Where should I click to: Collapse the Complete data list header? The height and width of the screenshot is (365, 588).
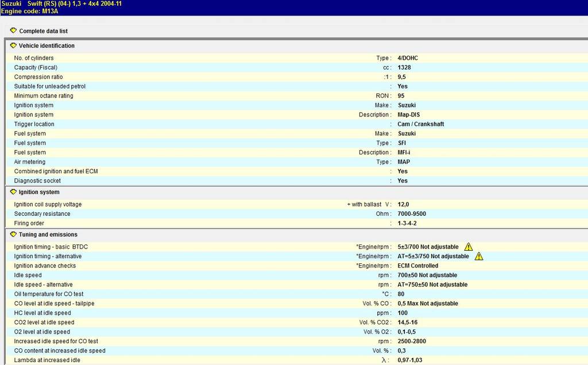[44, 31]
